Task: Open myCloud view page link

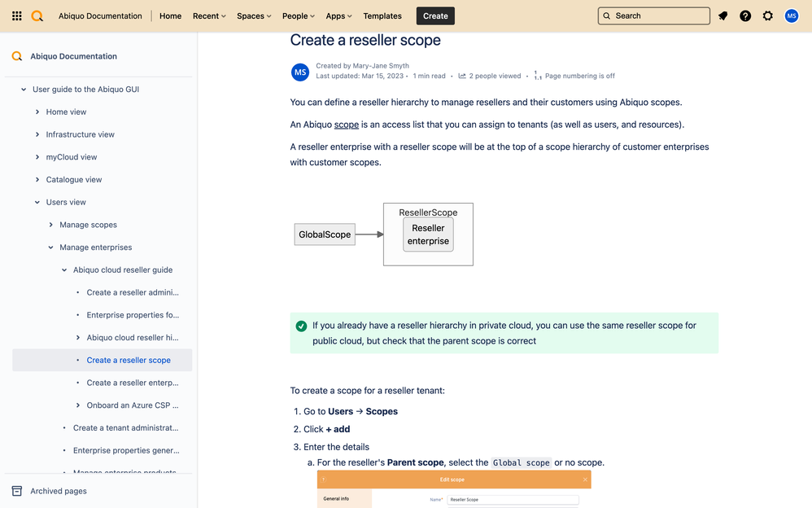Action: 72,157
